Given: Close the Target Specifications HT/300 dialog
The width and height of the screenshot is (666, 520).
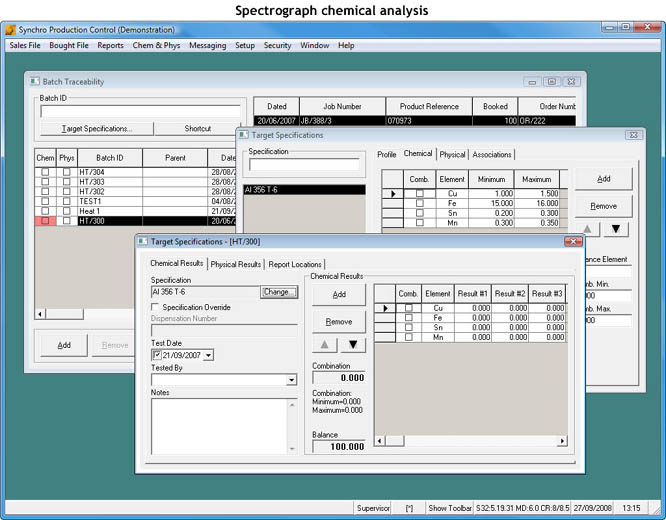Looking at the screenshot, I should click(573, 241).
